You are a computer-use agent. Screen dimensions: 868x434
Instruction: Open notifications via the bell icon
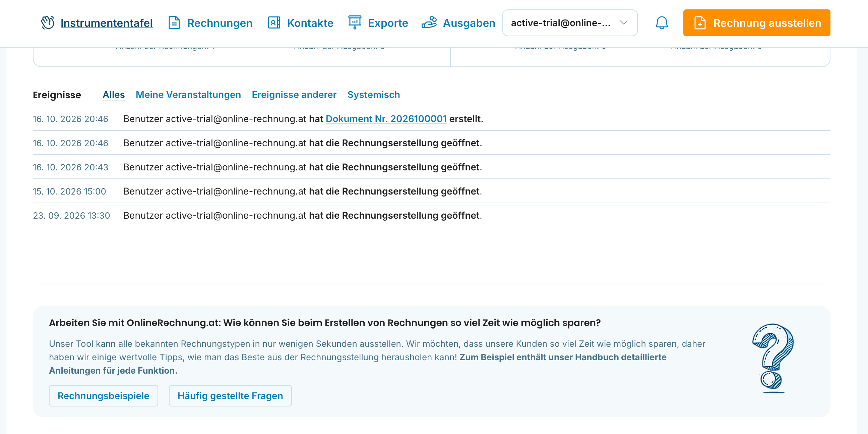662,22
